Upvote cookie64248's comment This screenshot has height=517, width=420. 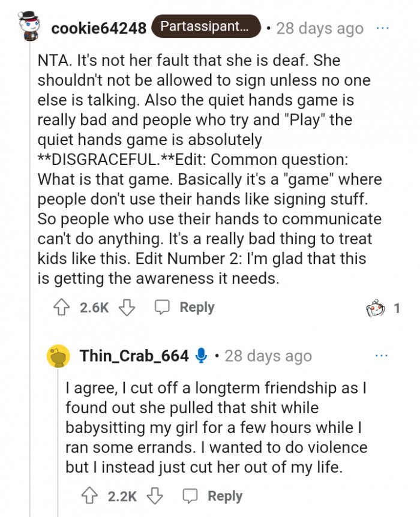click(x=62, y=308)
